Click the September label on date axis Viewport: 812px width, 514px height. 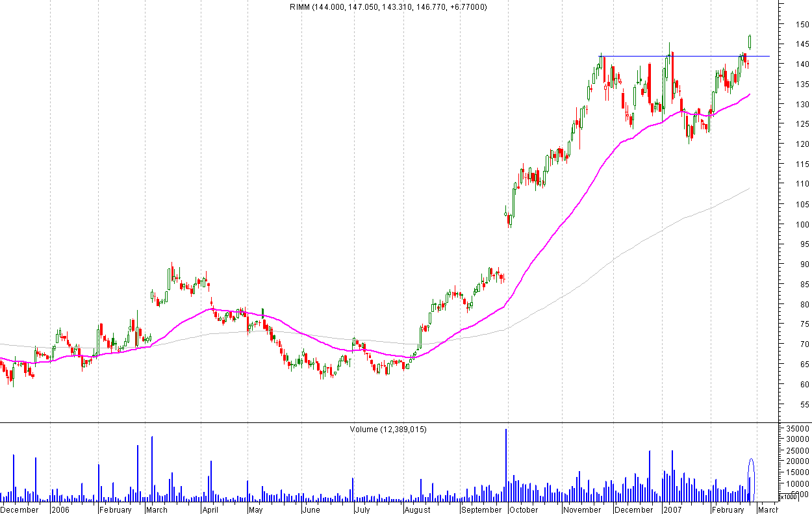[x=481, y=509]
